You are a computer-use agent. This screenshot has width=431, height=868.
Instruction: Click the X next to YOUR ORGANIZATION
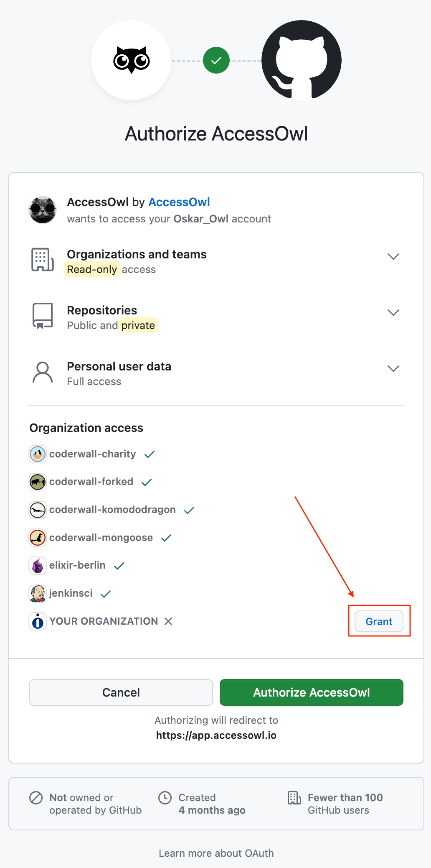pyautogui.click(x=168, y=621)
